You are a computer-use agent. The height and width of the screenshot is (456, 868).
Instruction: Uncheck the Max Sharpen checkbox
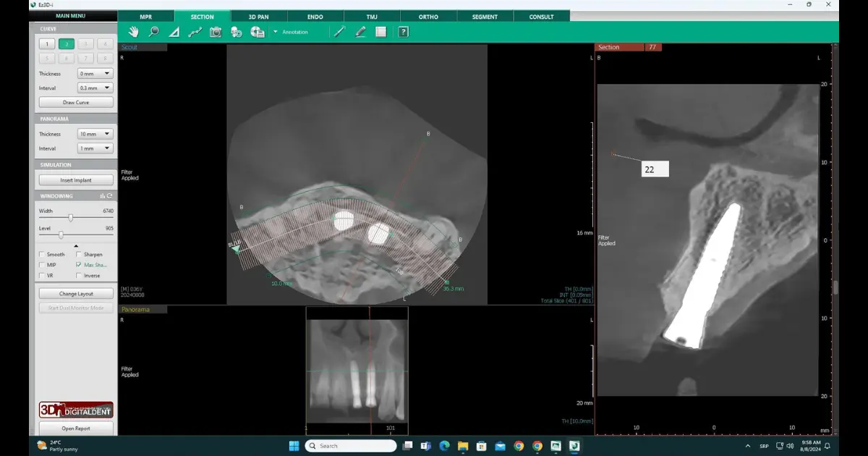[x=78, y=265]
